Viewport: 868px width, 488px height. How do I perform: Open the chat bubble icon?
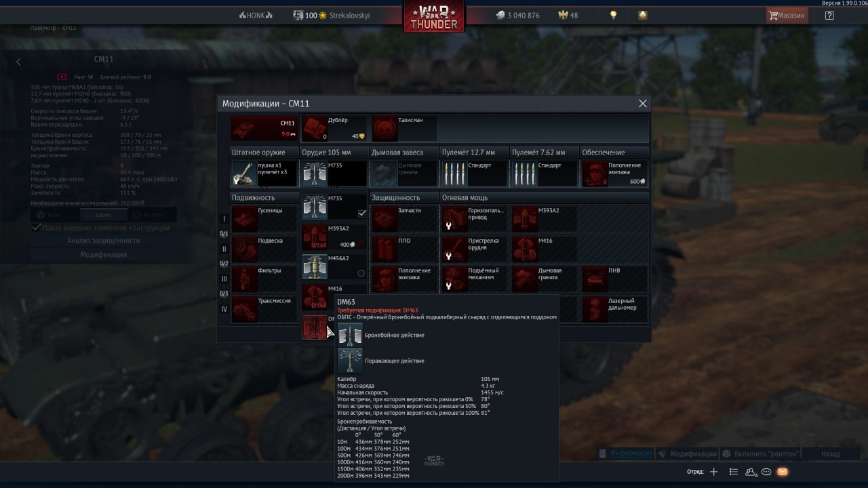click(766, 472)
